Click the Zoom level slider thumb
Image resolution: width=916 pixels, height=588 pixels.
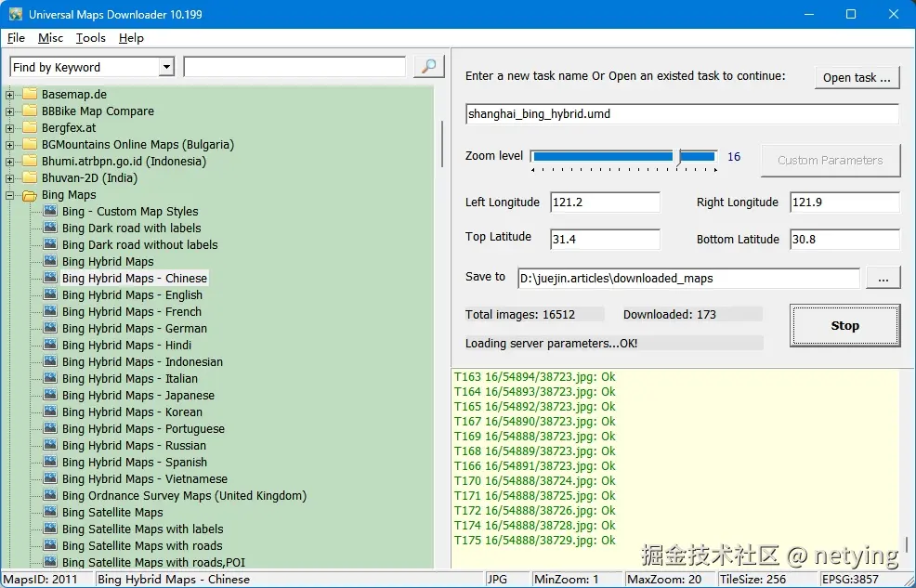click(x=678, y=156)
